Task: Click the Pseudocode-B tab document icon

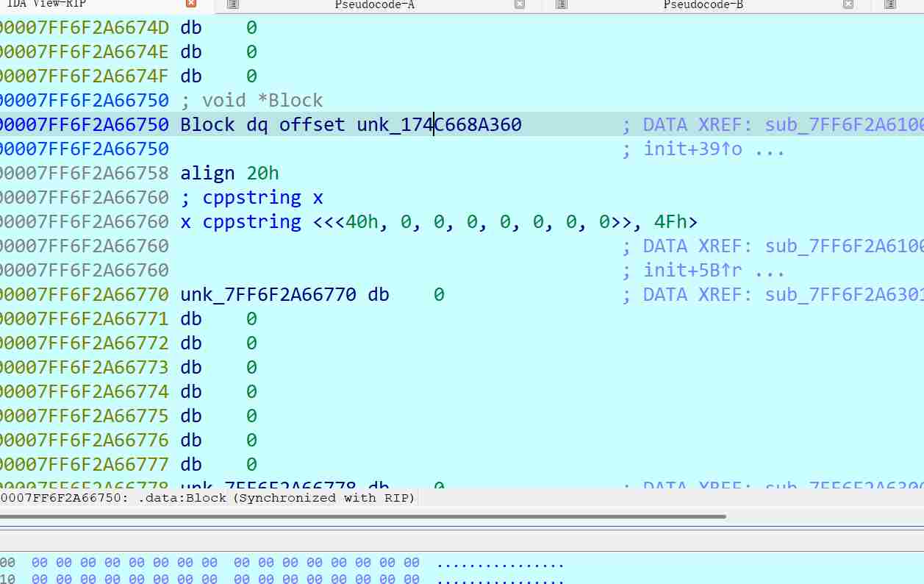Action: [562, 4]
